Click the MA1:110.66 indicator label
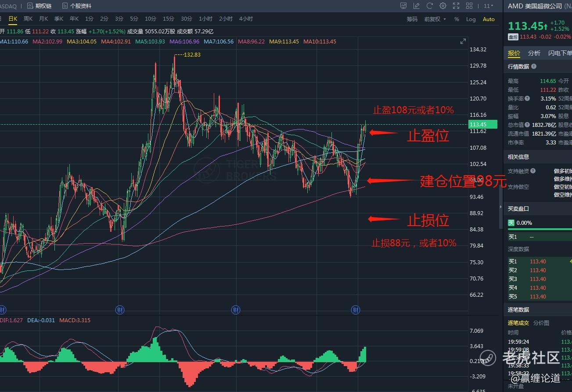 (x=14, y=42)
